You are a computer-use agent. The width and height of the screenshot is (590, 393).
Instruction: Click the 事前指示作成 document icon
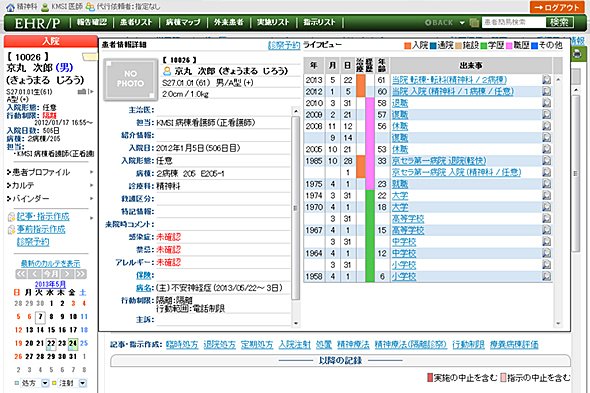point(11,230)
